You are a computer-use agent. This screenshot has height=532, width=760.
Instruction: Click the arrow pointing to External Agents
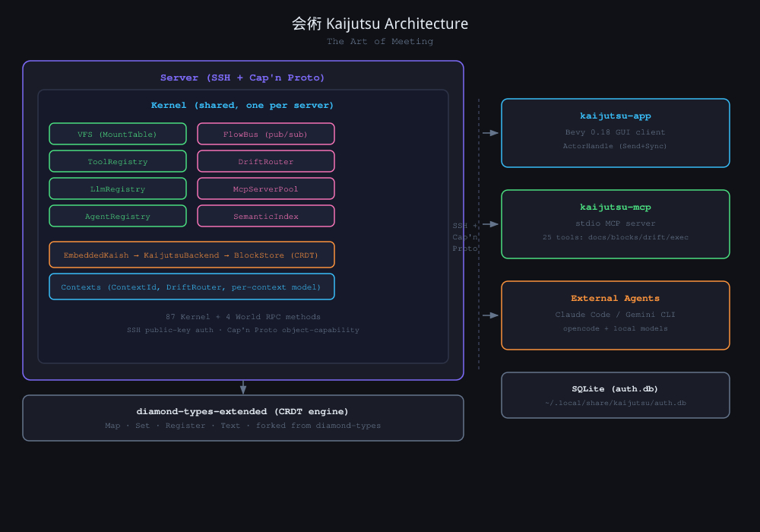[490, 315]
